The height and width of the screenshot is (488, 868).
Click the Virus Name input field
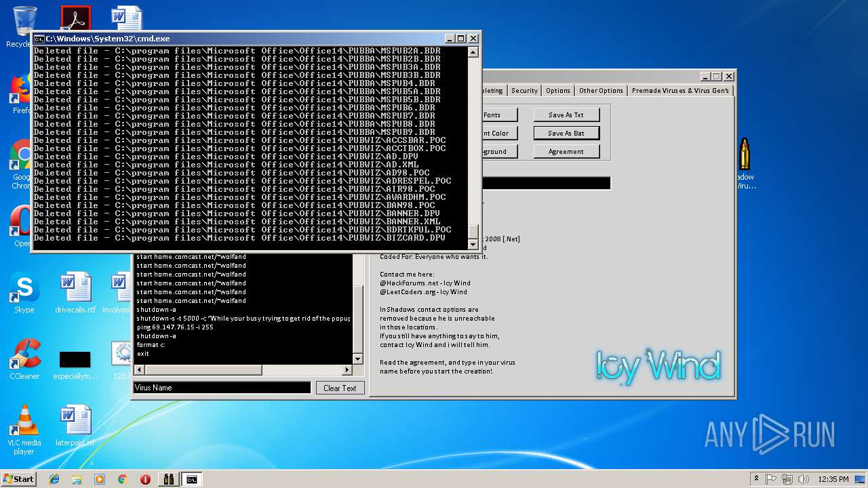pyautogui.click(x=222, y=388)
